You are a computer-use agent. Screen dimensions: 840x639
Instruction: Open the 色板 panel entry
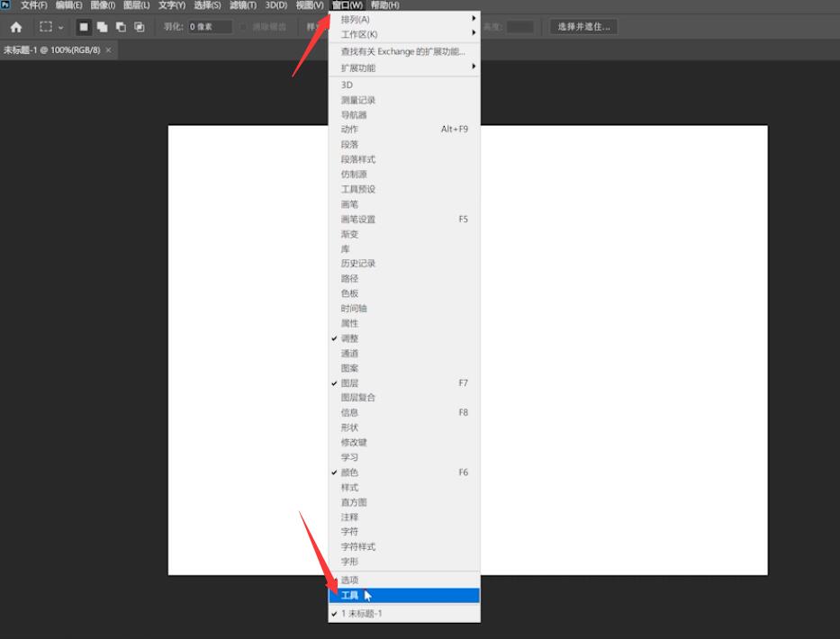[x=404, y=293]
